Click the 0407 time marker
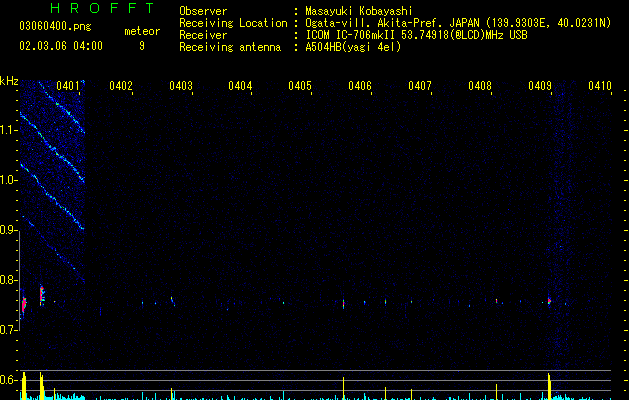This screenshot has height=400, width=629. (x=420, y=86)
